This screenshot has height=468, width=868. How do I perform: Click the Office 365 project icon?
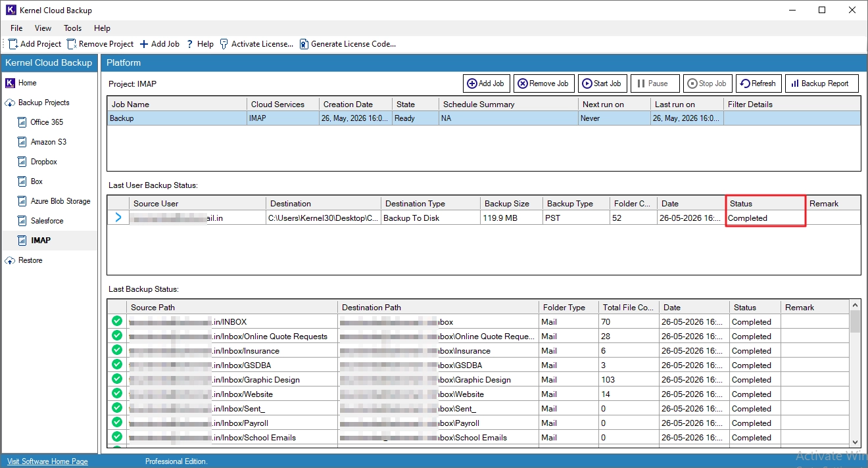(22, 122)
